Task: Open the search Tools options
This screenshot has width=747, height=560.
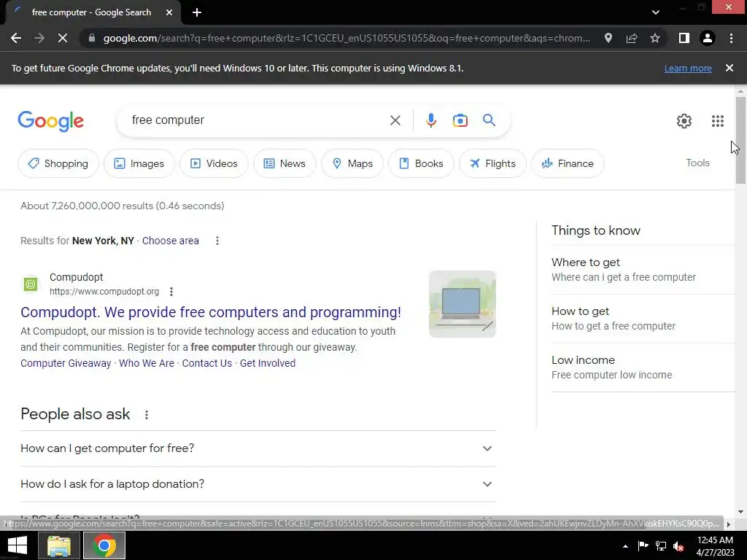Action: 697,163
